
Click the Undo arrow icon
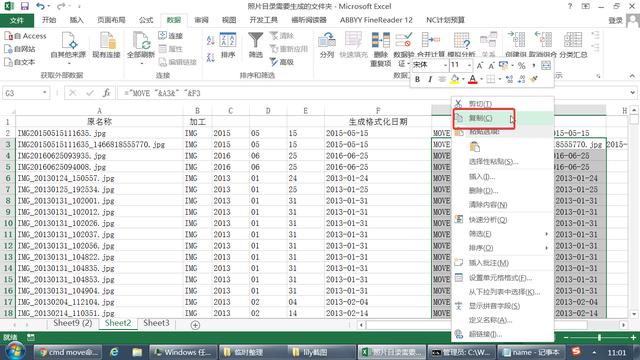[x=40, y=6]
